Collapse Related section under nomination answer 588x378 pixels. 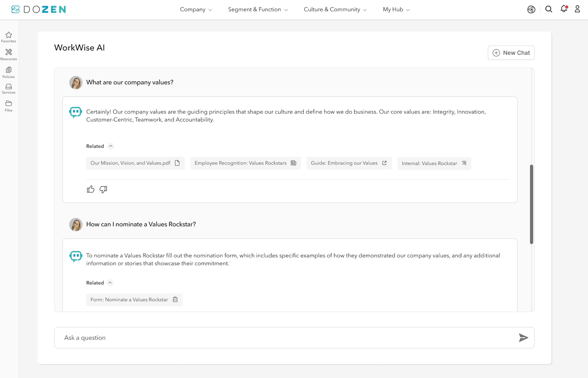click(110, 283)
